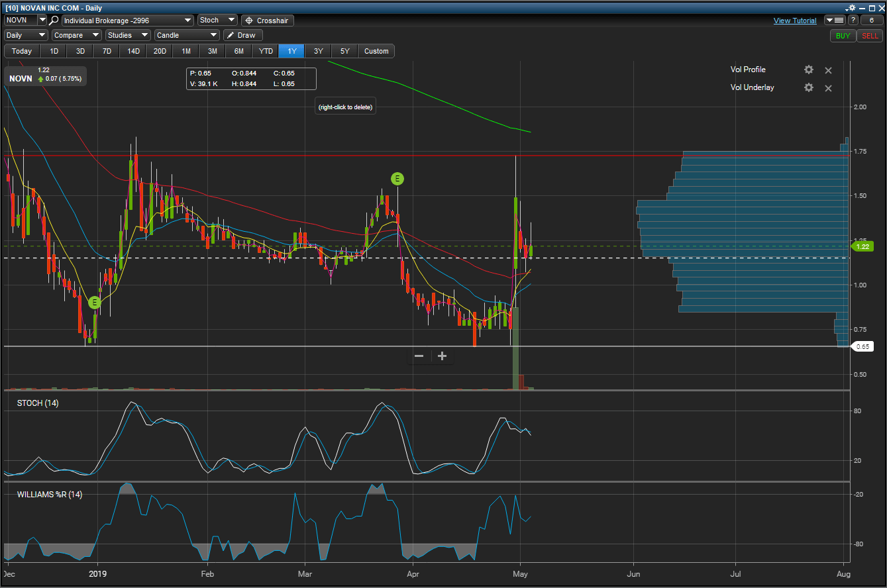Click the 1.22 current price tag
Screen dimensions: 887x588
[x=862, y=246]
